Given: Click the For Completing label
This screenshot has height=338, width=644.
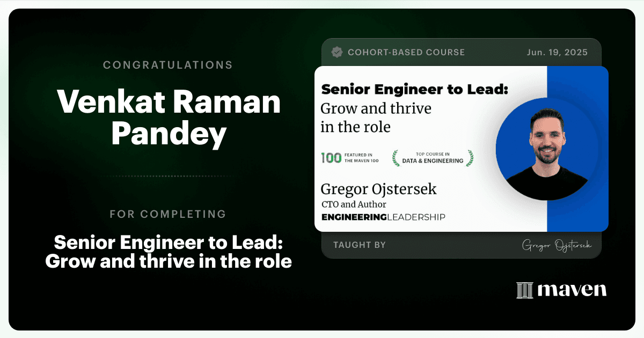Looking at the screenshot, I should tap(168, 214).
